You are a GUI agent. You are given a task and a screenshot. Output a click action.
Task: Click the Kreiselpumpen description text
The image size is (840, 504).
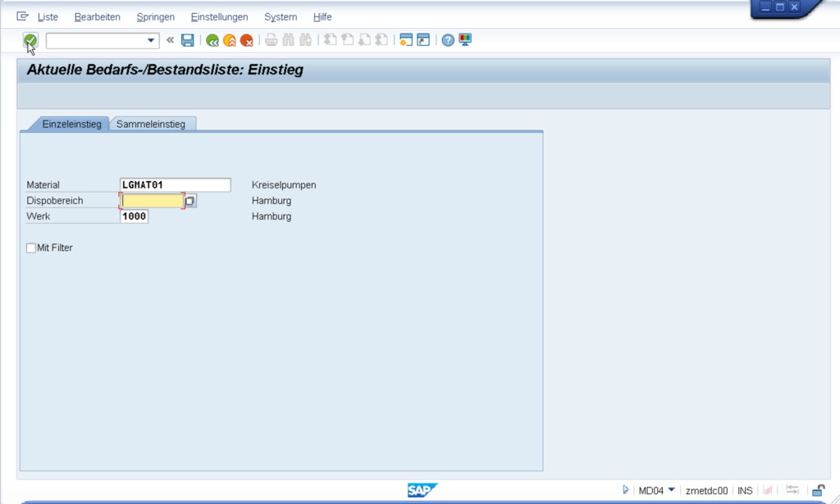[284, 185]
